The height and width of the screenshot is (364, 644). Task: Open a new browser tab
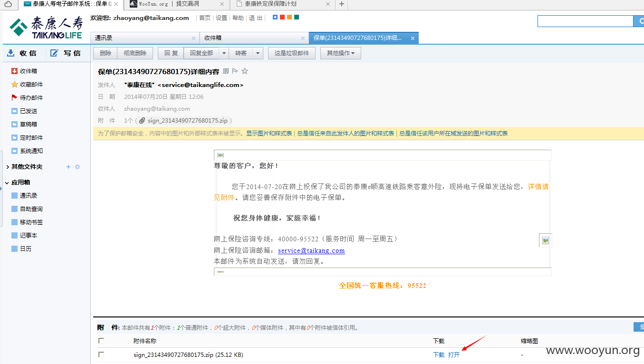[342, 4]
